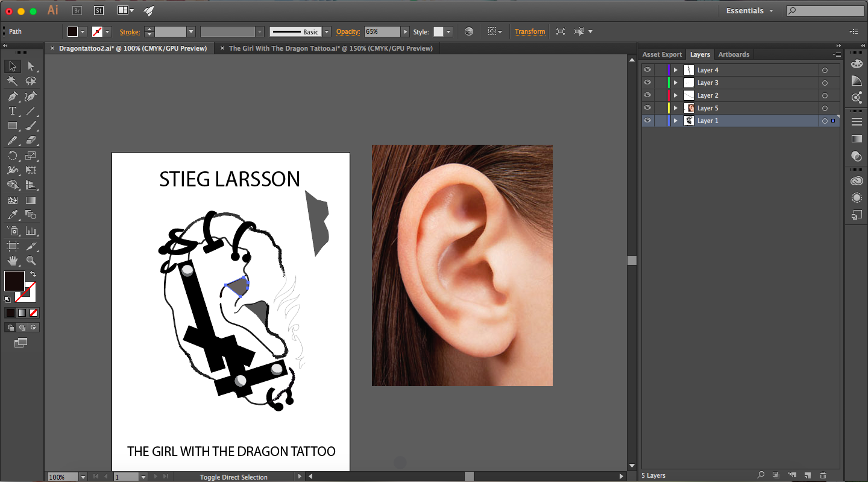Create new layer with Layers panel icon
The width and height of the screenshot is (868, 482).
[x=807, y=475]
